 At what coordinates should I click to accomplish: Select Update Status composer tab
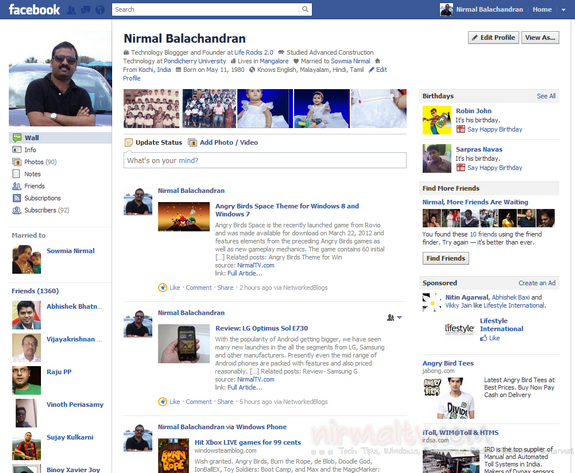(158, 142)
